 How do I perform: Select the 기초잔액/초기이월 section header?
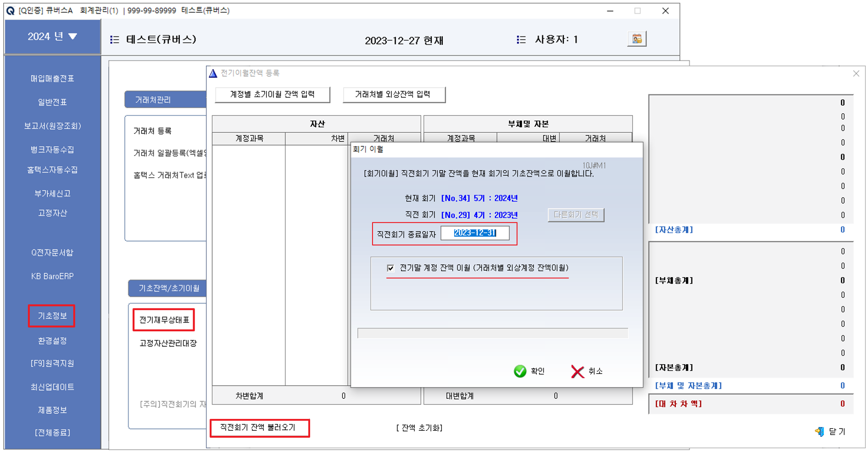click(x=167, y=288)
